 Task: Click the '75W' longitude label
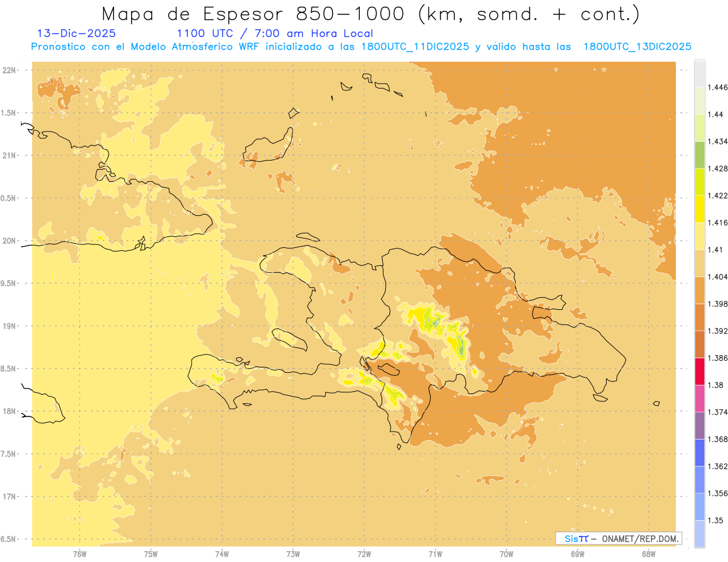151,554
